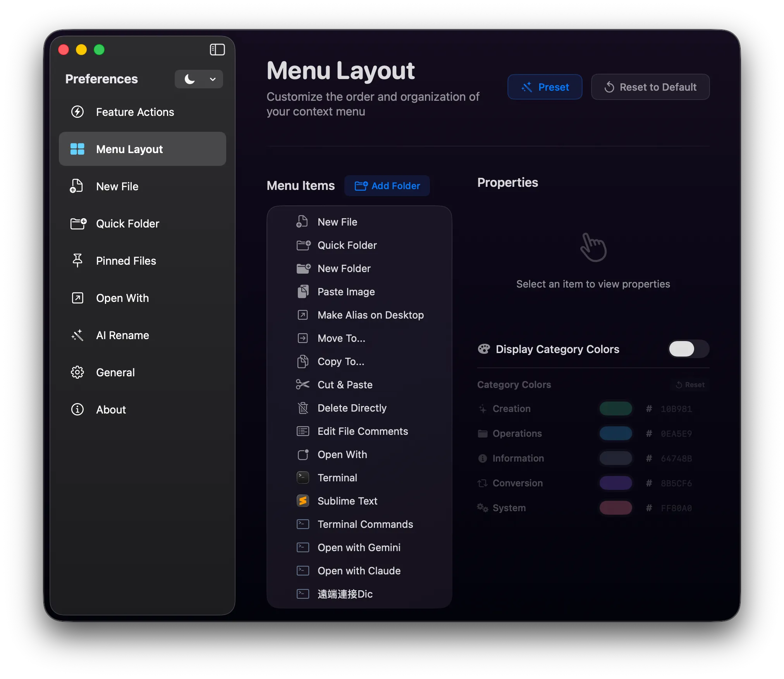Click the Preset button
Viewport: 784px width, 679px height.
click(x=545, y=87)
